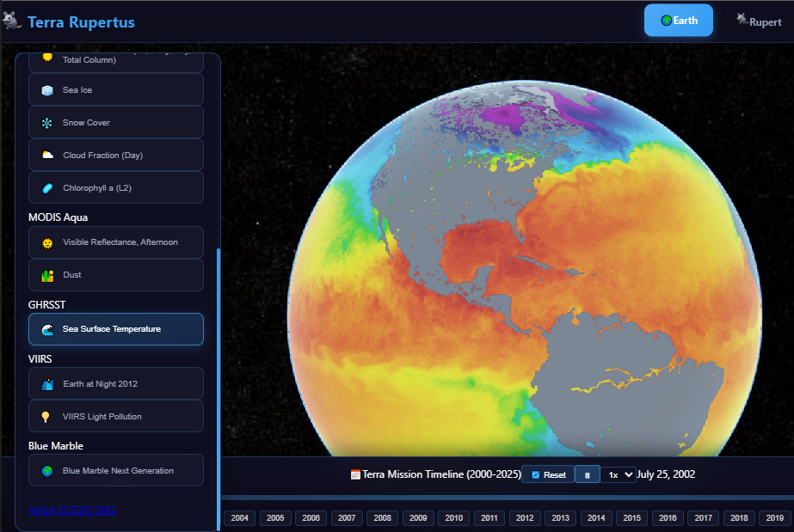Click the July 25, 2002 date display
This screenshot has width=794, height=532.
(x=666, y=474)
